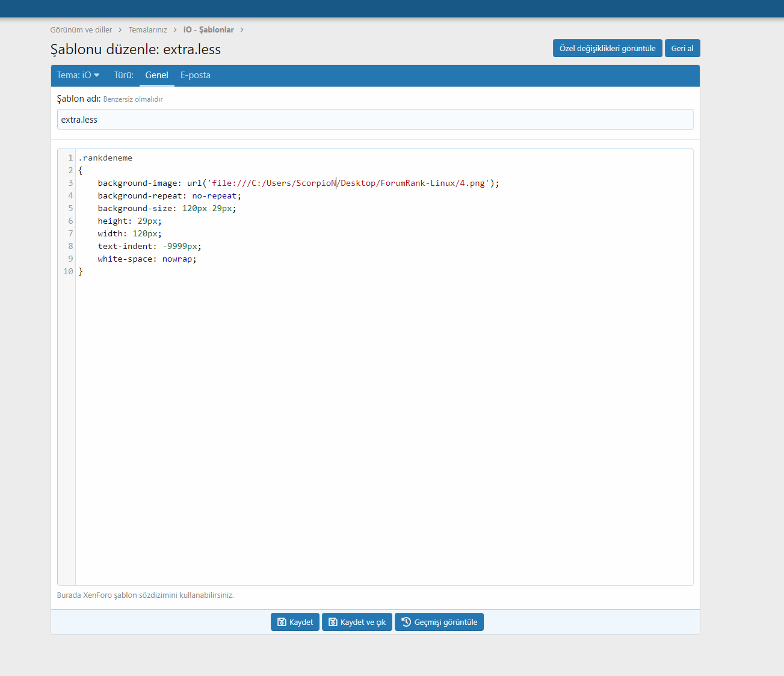Click the Kaydet ve çık save-and-exit button
Viewport: 784px width, 676px height.
tap(357, 622)
